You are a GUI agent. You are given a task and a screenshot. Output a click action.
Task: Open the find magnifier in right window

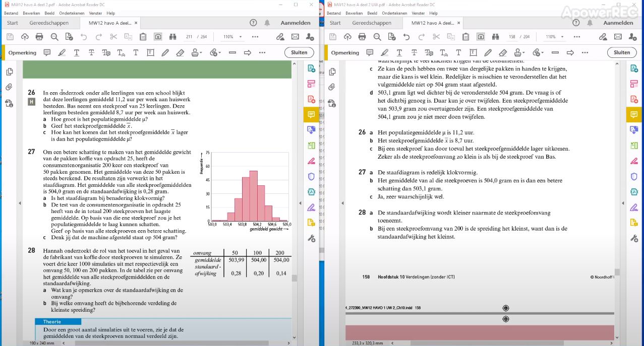point(376,37)
